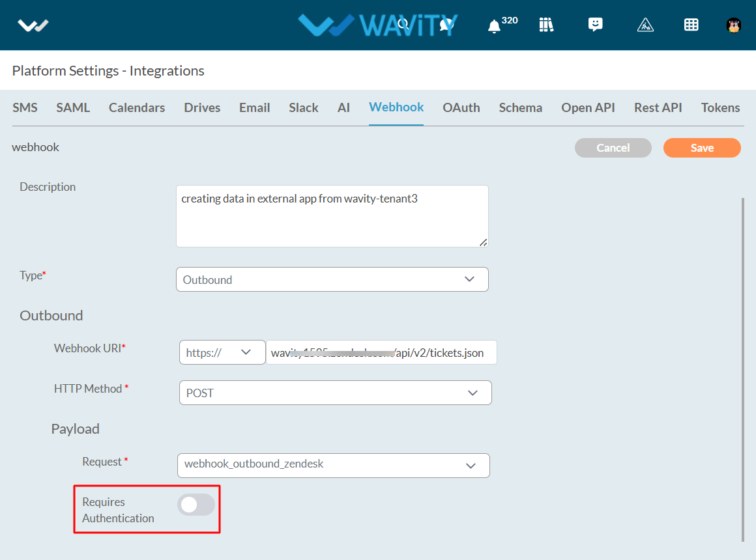Open the notifications bell icon
This screenshot has height=560, width=756.
(x=494, y=26)
